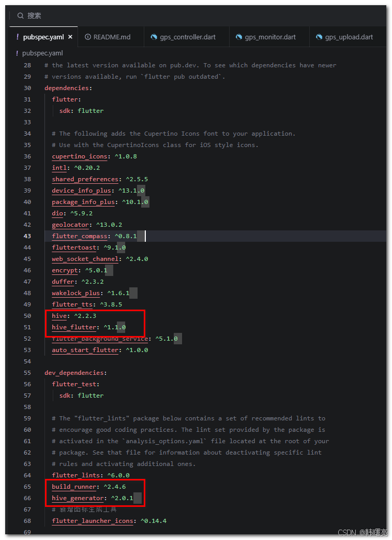Viewport: 392px width, 540px height.
Task: Open the duffer package link
Action: click(63, 282)
